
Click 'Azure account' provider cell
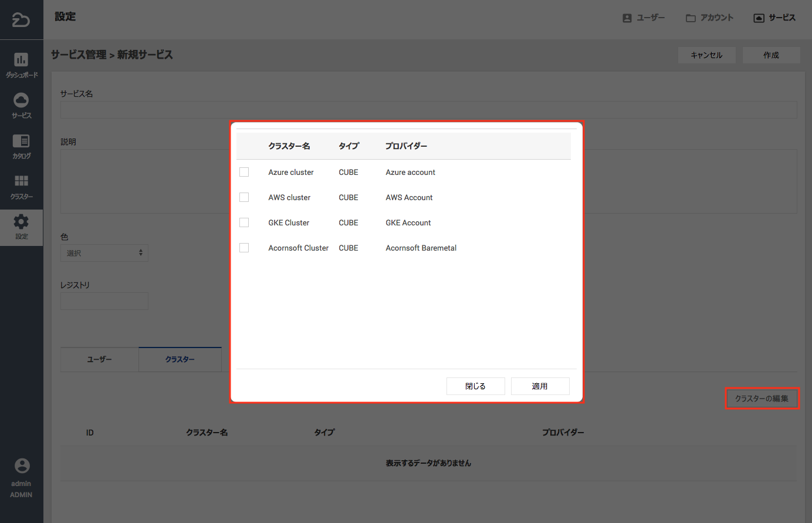click(410, 172)
